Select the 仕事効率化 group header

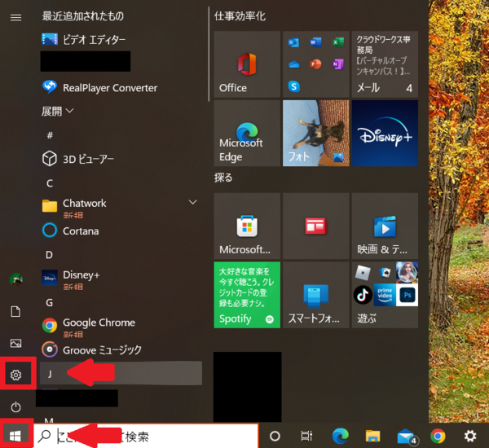click(x=240, y=16)
